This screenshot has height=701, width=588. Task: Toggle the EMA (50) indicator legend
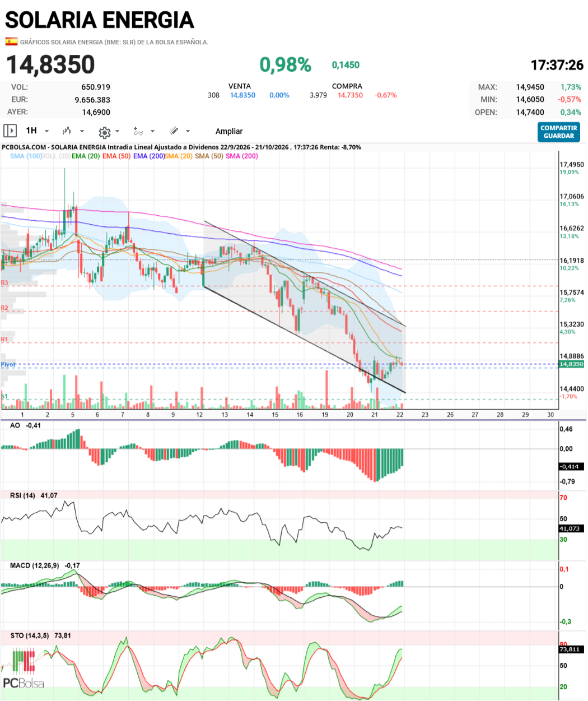[116, 156]
